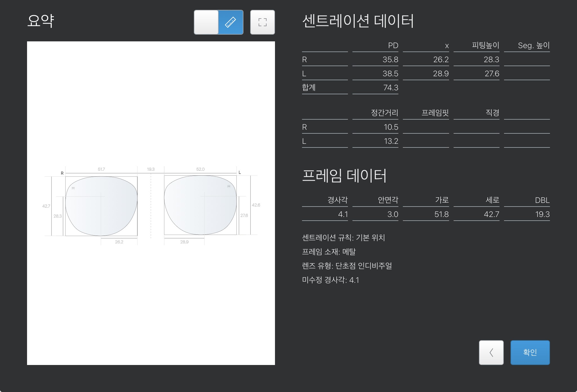Click the small engraving mark on left lens
577x392 pixels.
click(229, 186)
